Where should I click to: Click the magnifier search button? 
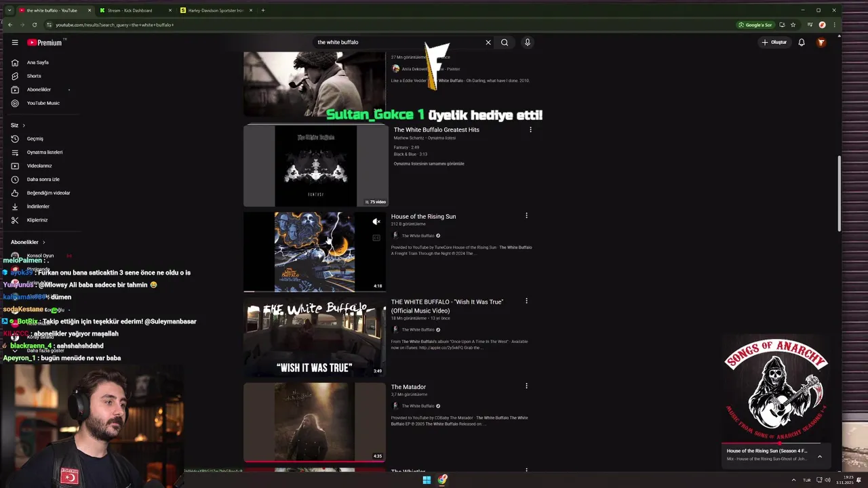505,42
